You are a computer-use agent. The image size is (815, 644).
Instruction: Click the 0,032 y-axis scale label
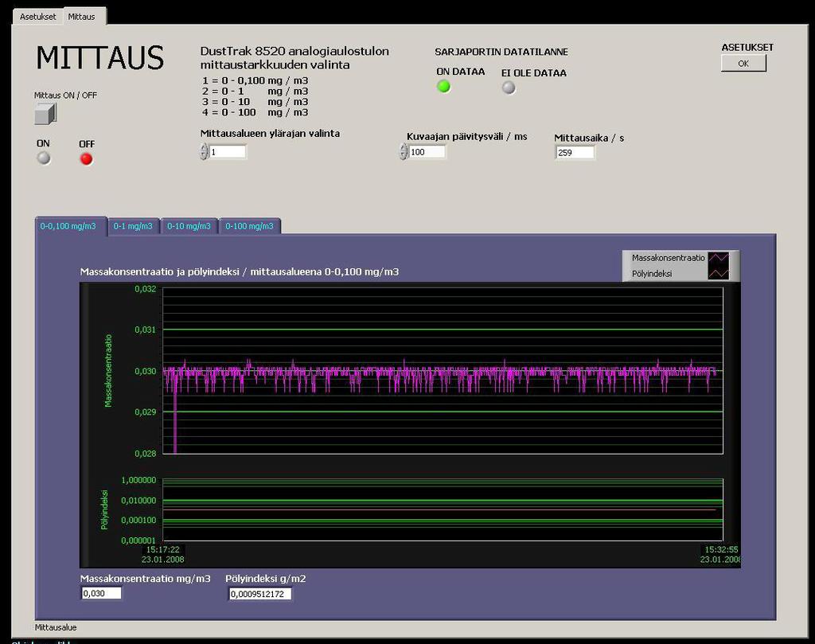coord(146,289)
